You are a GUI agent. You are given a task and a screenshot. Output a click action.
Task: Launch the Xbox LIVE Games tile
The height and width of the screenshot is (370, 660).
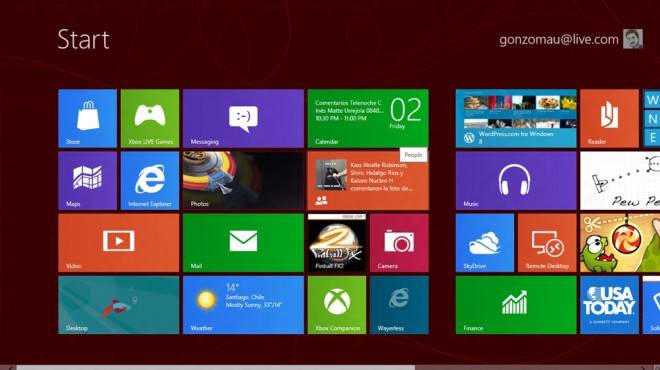coord(150,118)
